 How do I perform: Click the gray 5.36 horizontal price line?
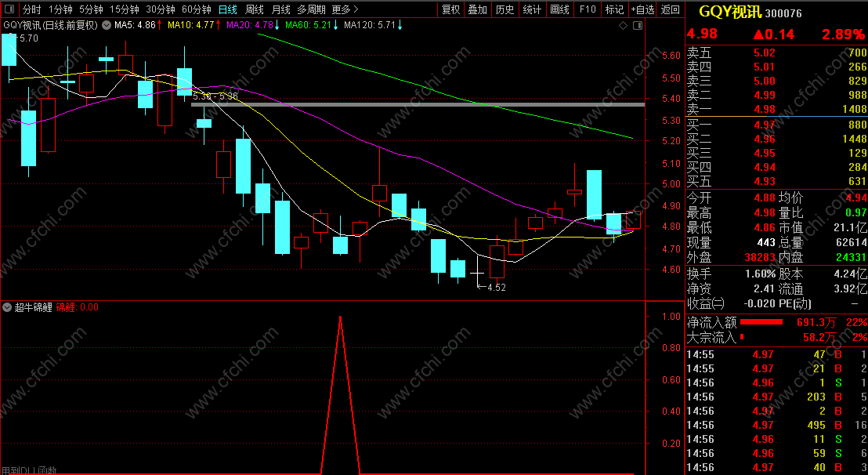[x=418, y=104]
